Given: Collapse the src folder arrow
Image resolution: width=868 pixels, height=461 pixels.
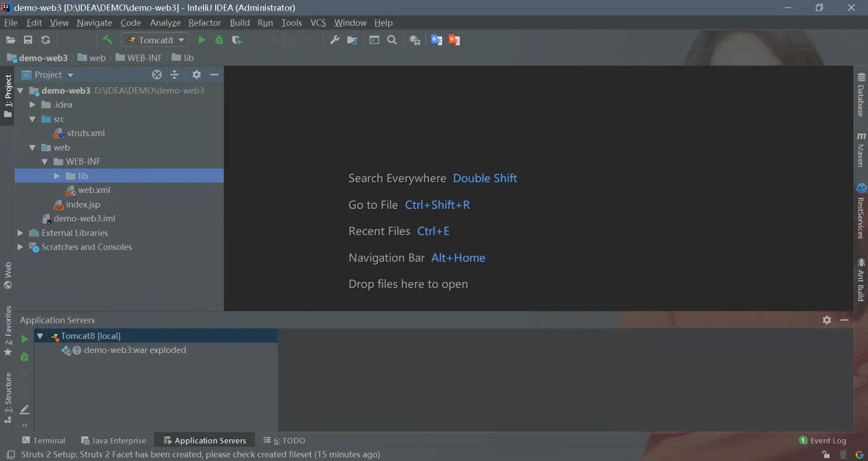Looking at the screenshot, I should (x=33, y=119).
